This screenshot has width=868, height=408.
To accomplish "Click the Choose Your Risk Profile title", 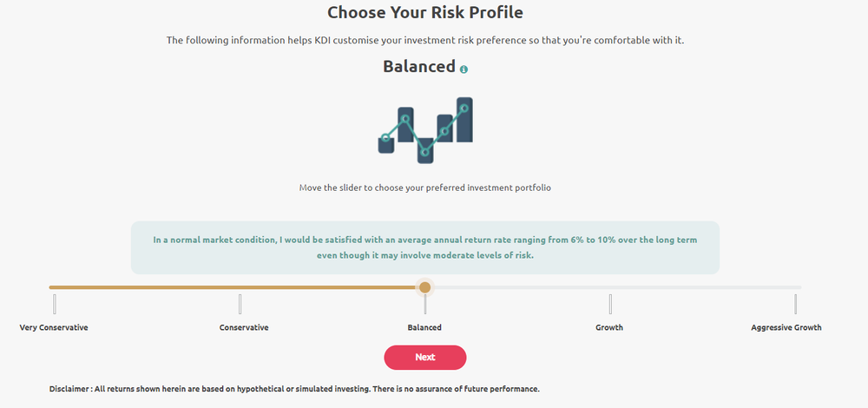I will (x=425, y=13).
